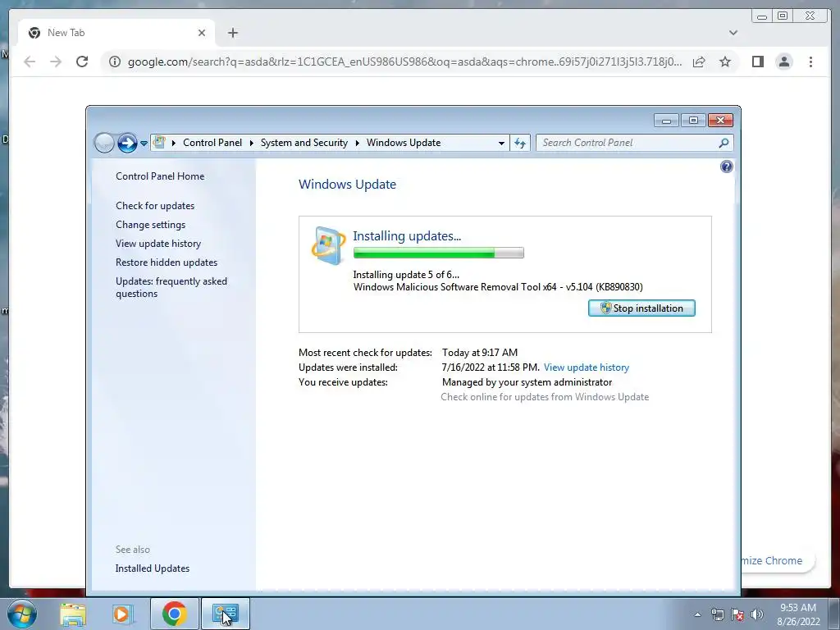The image size is (840, 630).
Task: Click network status tray icon
Action: [717, 615]
